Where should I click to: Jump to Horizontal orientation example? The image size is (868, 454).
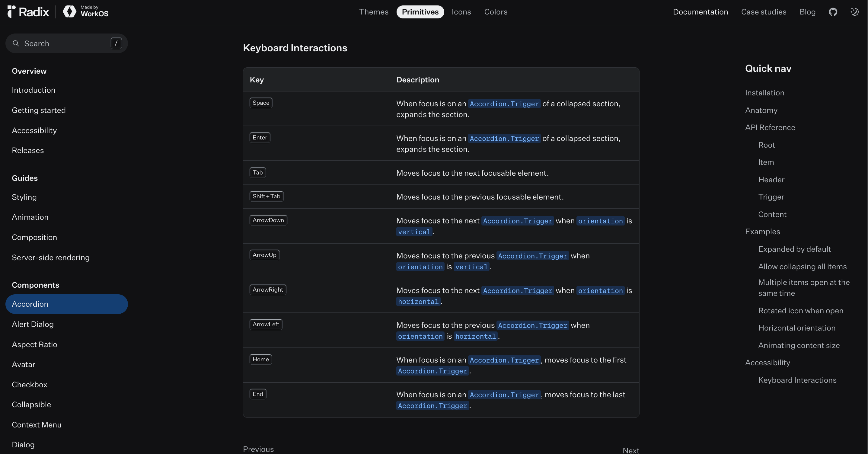[796, 328]
